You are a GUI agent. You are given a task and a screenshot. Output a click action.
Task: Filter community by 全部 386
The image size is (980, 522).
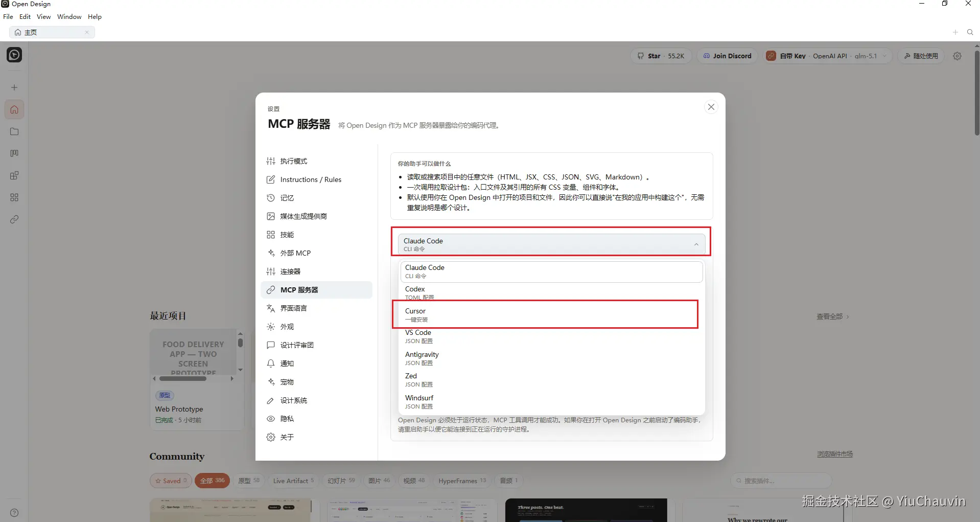pos(212,481)
